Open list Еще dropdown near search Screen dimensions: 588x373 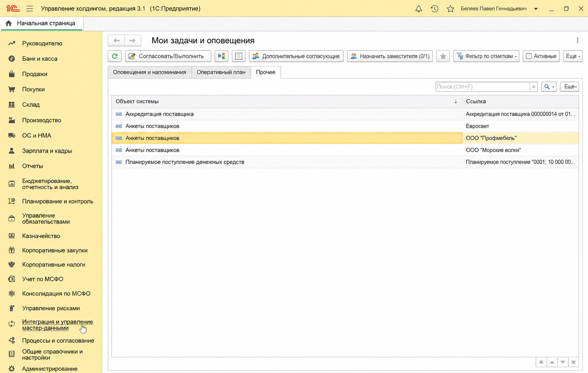pyautogui.click(x=569, y=87)
